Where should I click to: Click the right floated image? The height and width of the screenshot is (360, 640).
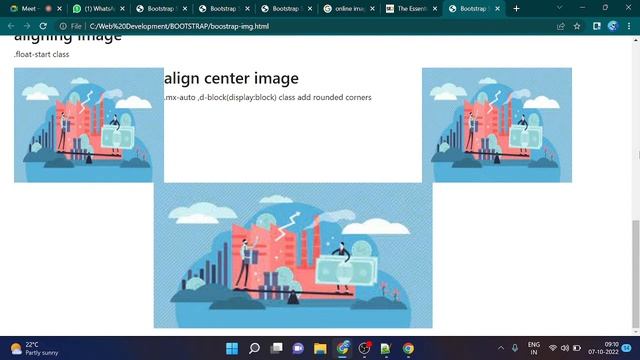(x=497, y=125)
